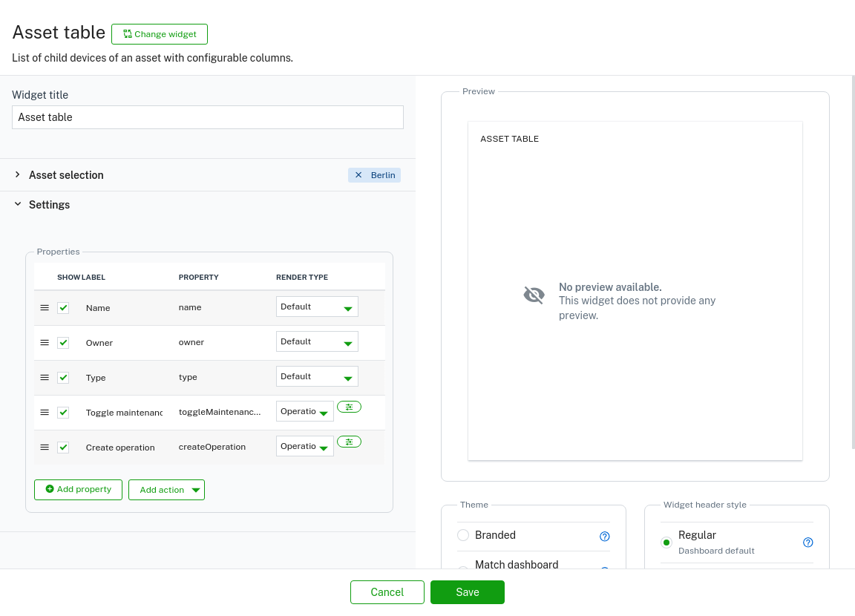Screen dimensions: 855x616
Task: Click the drag handle next to Name
Action: point(45,307)
